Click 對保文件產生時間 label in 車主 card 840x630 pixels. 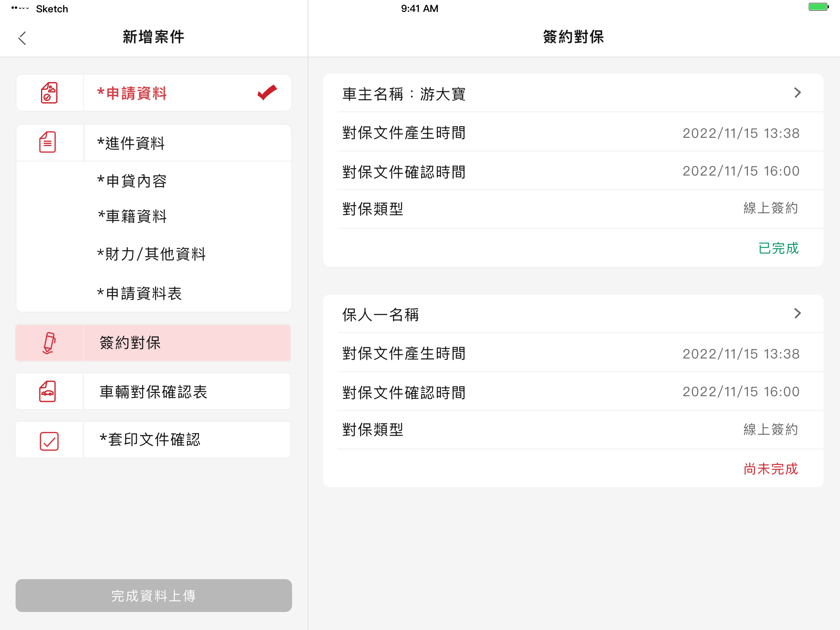click(404, 133)
